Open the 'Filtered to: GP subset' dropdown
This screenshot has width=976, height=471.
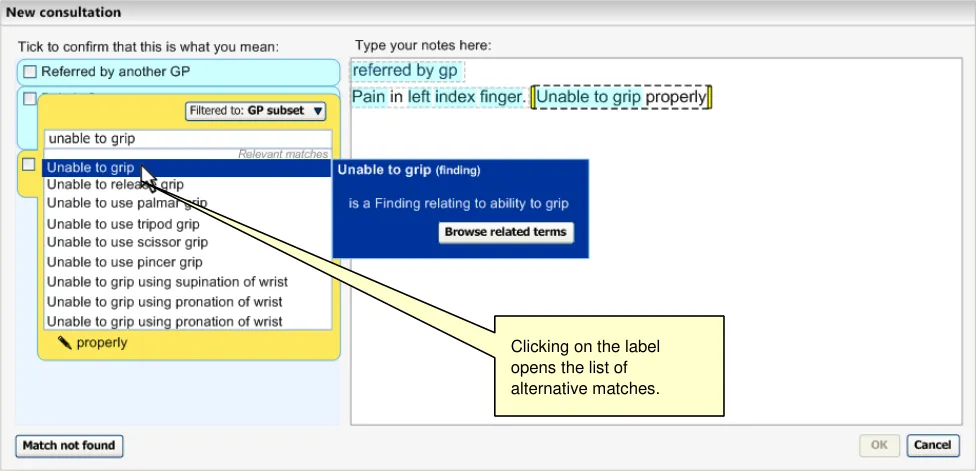pyautogui.click(x=256, y=111)
